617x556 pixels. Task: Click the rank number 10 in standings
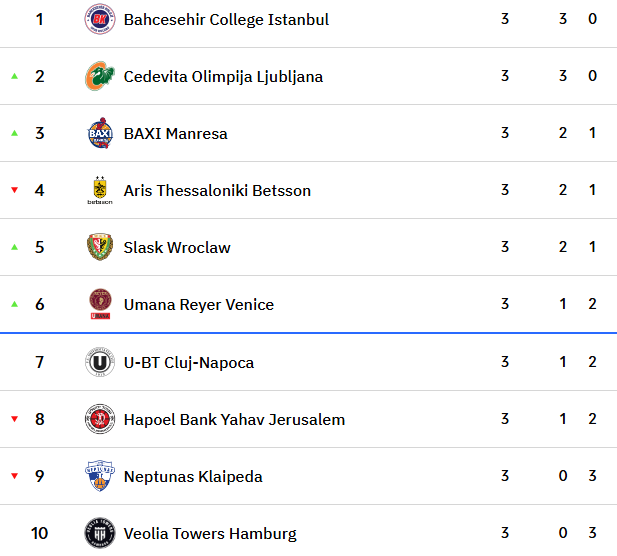point(40,533)
